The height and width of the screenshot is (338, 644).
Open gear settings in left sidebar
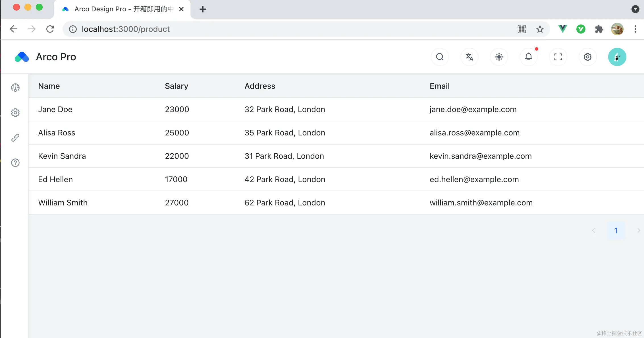[15, 113]
